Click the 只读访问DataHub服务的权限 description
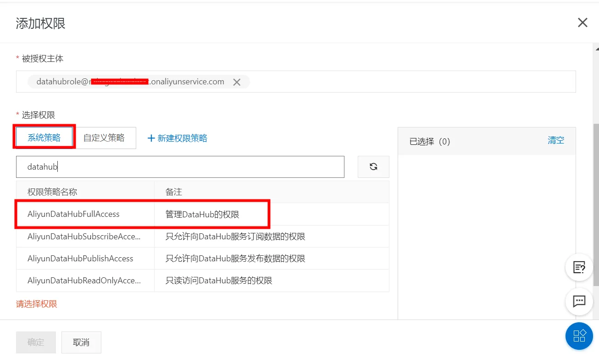Image resolution: width=599 pixels, height=364 pixels. (x=219, y=281)
